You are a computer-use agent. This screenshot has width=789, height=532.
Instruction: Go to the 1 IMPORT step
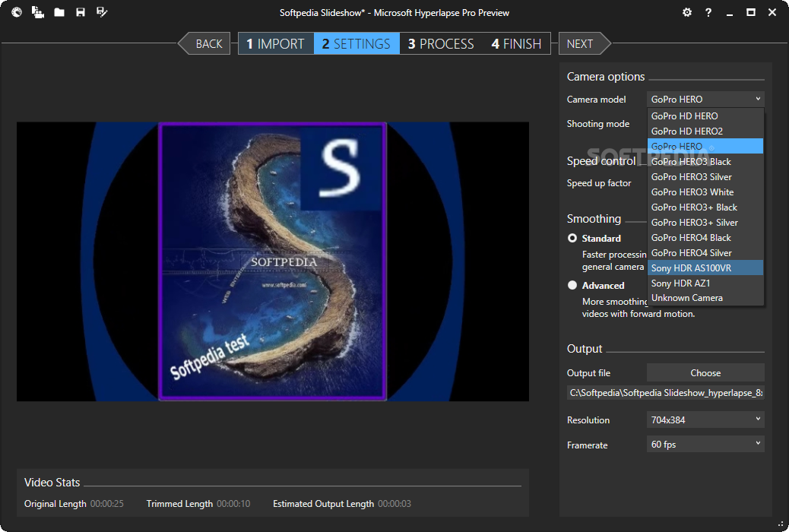(276, 44)
